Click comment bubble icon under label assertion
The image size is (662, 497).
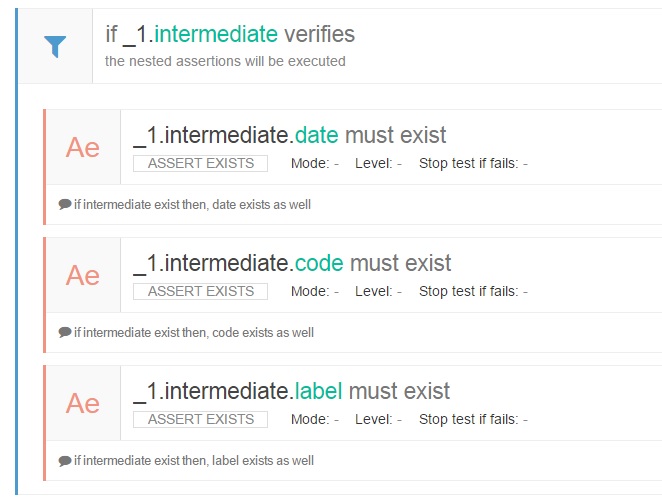[x=65, y=460]
